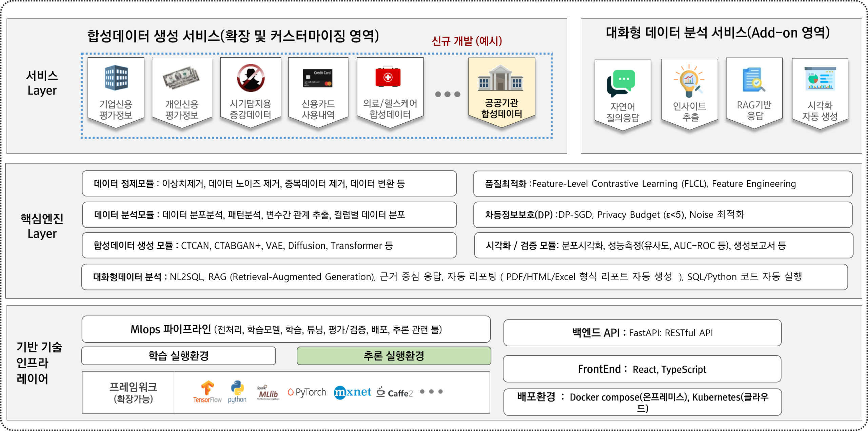This screenshot has width=868, height=431.
Task: Click the Mlops 파이프라인 box
Action: click(286, 329)
